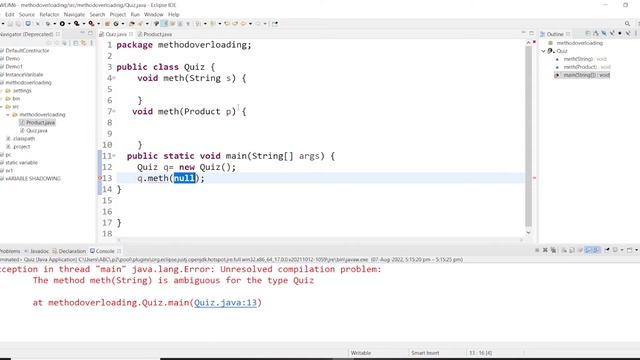Toggle Show Console on standard error change
Screen dimensions: 640x360
coord(596,250)
